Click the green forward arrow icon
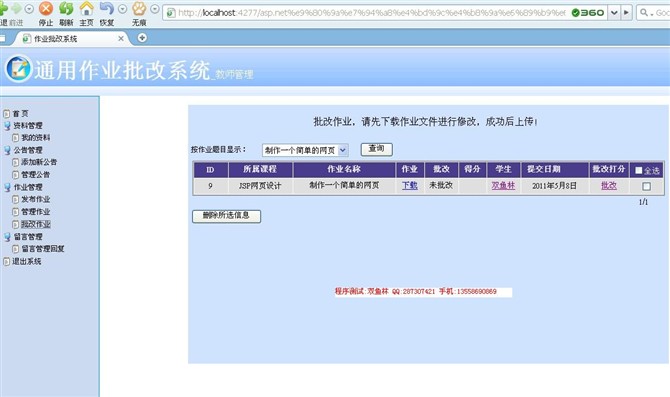Viewport: 670px width, 397px height. pos(16,9)
